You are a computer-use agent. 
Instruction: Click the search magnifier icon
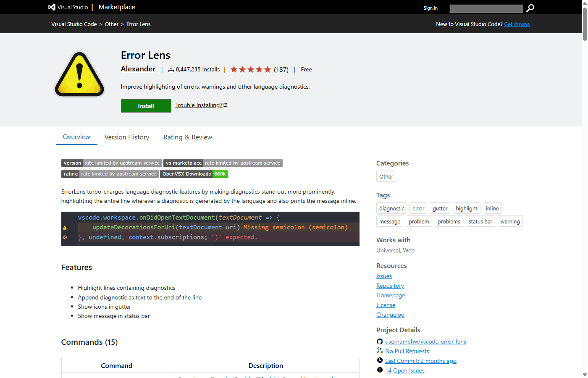530,8
